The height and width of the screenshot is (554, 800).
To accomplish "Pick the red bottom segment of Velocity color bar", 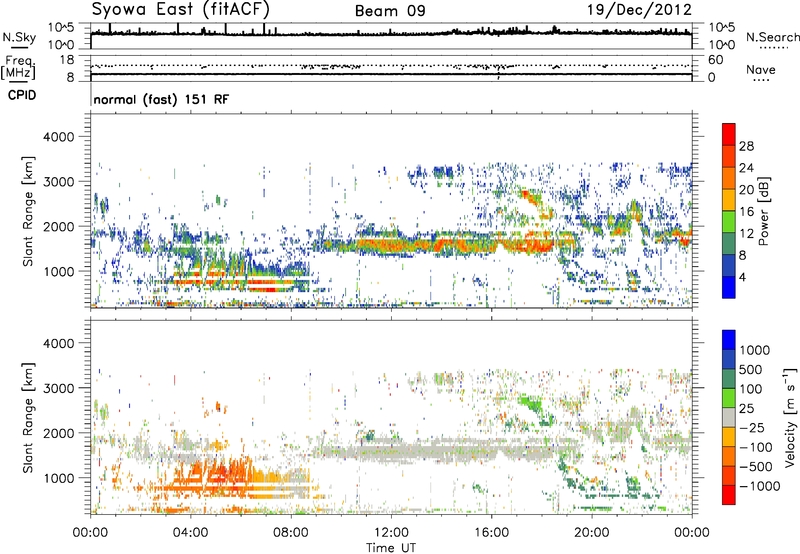I will (729, 495).
